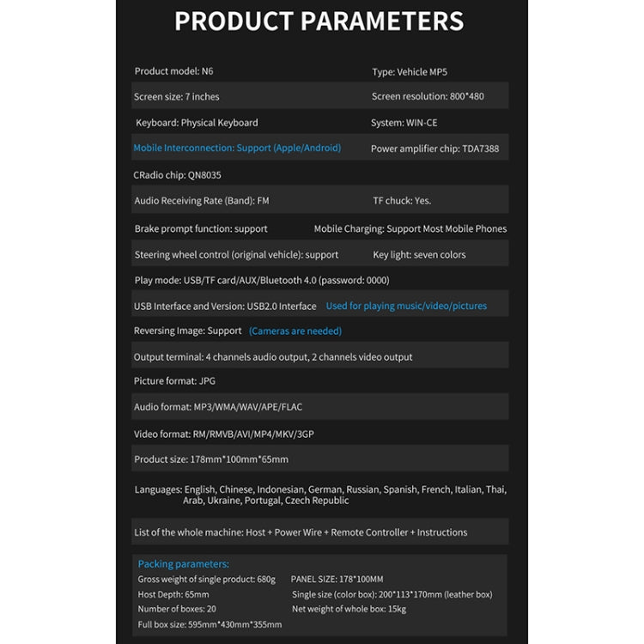Click the Play mode USB/TF card/AUX/Bluetooth row
The height and width of the screenshot is (644, 644).
[x=261, y=280]
